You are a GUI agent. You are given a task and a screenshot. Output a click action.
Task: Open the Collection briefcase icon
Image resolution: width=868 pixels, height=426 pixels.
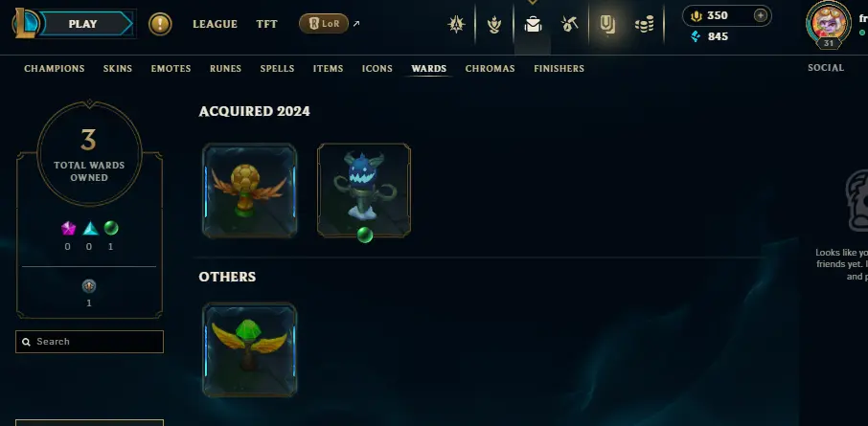tap(533, 24)
